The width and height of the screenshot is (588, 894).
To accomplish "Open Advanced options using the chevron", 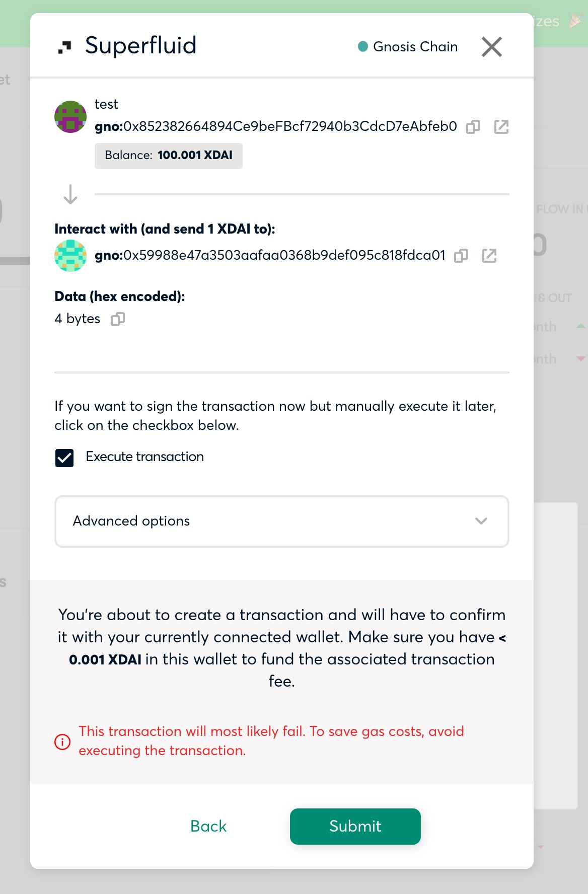I will 481,521.
